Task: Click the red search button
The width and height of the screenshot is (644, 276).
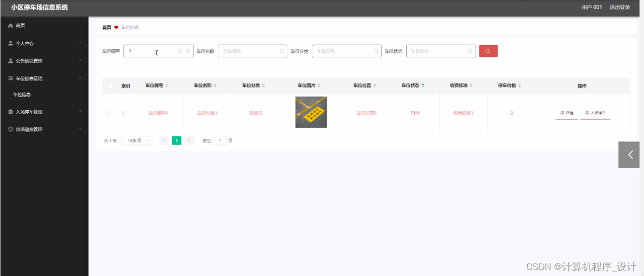Action: point(488,51)
